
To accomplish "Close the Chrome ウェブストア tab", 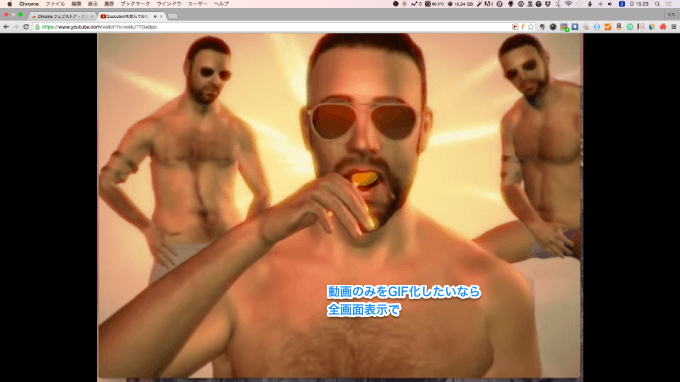I will (92, 16).
